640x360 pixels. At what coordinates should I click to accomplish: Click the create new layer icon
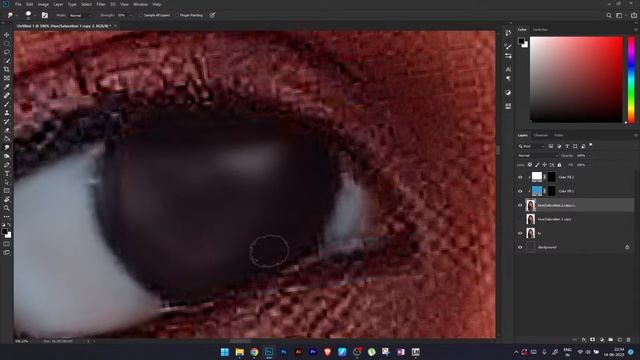coord(620,340)
